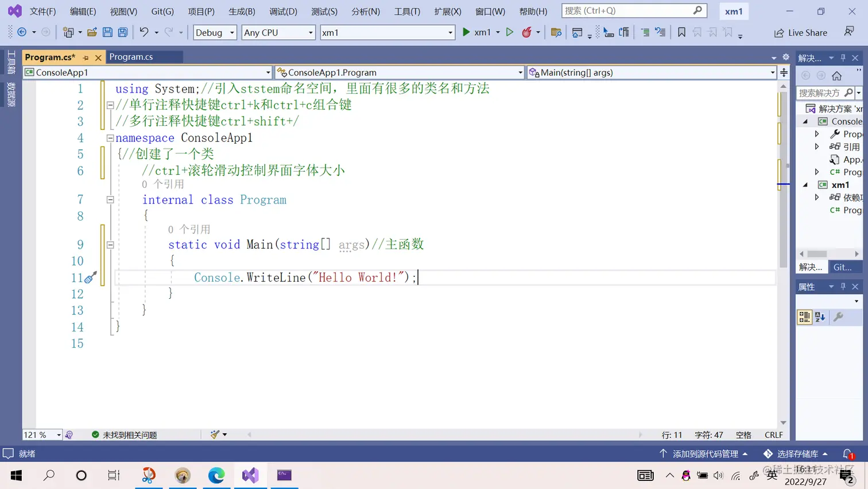The width and height of the screenshot is (868, 489).
Task: Click the Property Pages wrench icon
Action: click(838, 317)
